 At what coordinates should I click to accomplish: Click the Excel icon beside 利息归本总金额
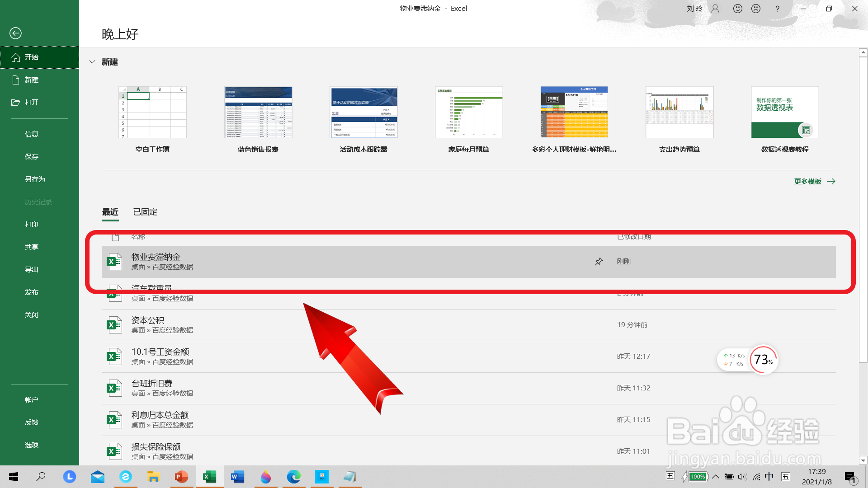pos(114,420)
